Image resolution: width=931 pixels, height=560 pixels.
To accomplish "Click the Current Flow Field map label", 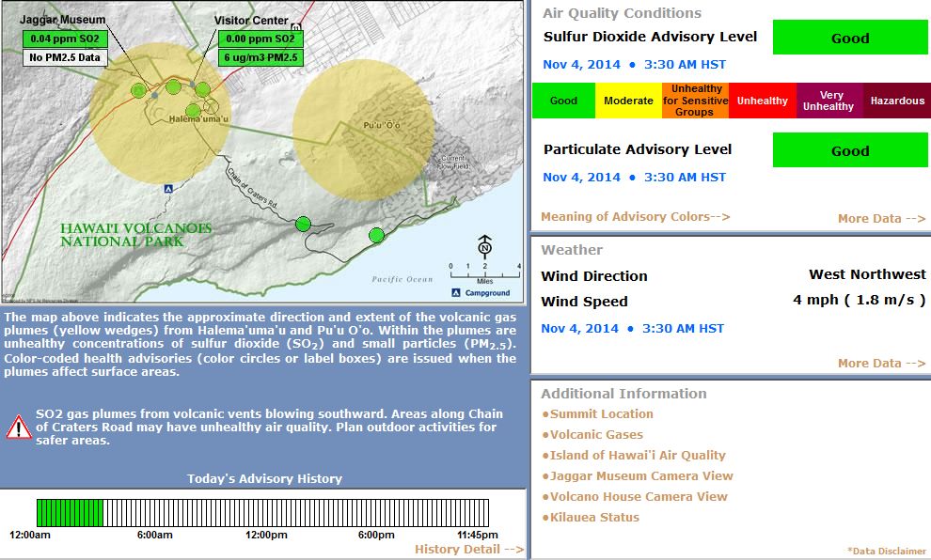I will (x=453, y=162).
